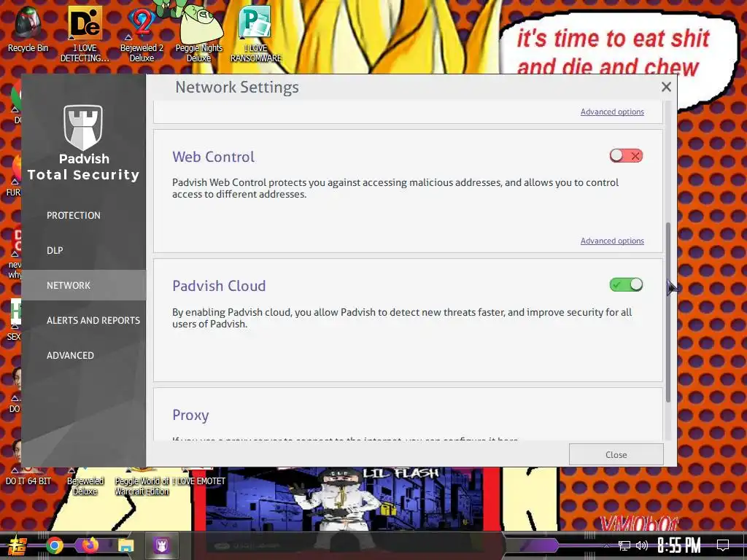
Task: Open the DLP section
Action: pos(55,251)
